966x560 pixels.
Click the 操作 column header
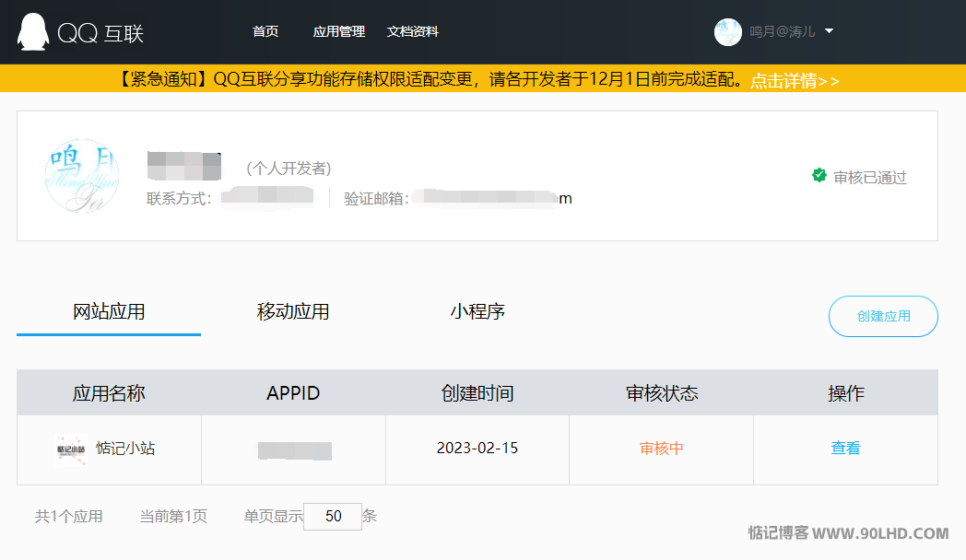point(846,393)
